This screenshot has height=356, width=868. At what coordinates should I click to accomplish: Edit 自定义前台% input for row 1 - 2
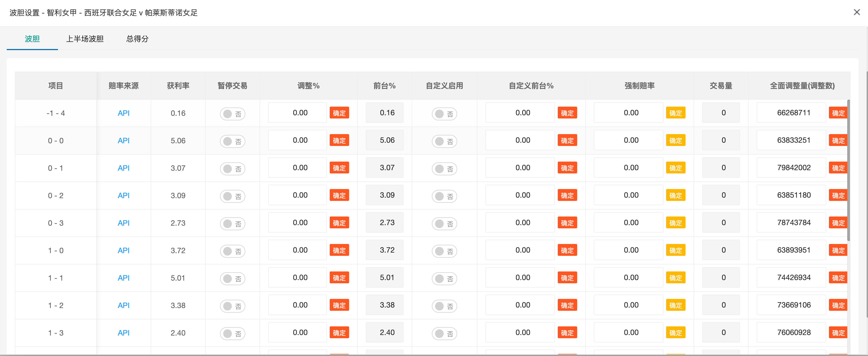tap(520, 305)
